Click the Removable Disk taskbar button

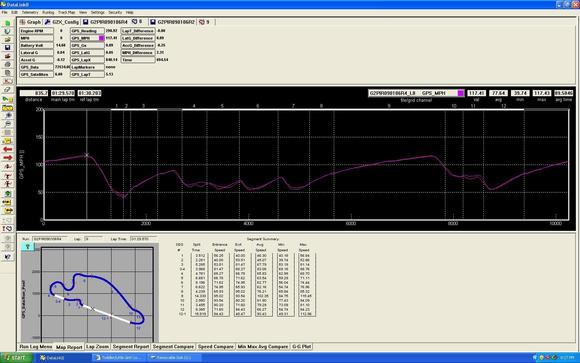click(x=174, y=357)
